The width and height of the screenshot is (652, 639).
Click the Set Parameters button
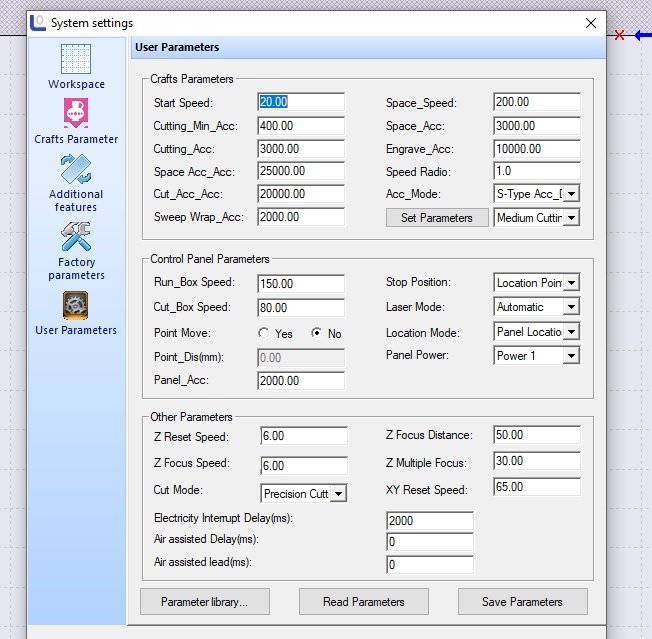pyautogui.click(x=437, y=218)
